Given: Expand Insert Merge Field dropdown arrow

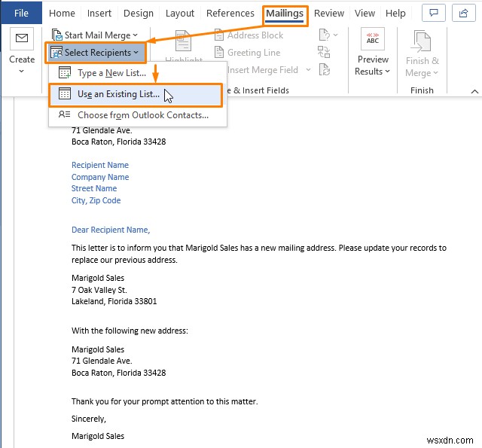Looking at the screenshot, I should point(308,70).
